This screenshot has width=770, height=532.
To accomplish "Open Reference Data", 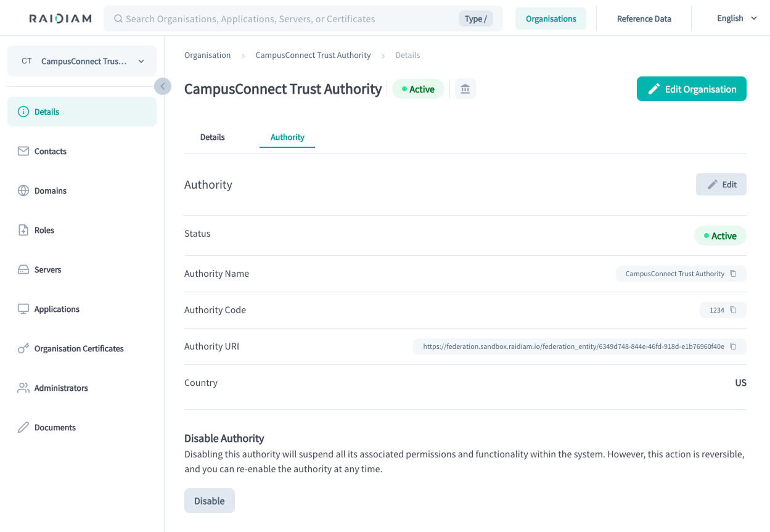I will (644, 18).
